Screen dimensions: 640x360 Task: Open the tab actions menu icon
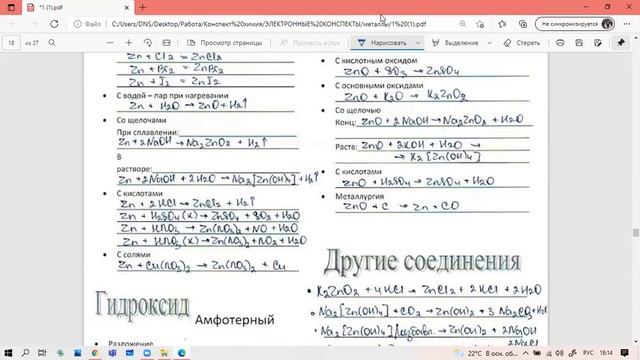[x=11, y=7]
